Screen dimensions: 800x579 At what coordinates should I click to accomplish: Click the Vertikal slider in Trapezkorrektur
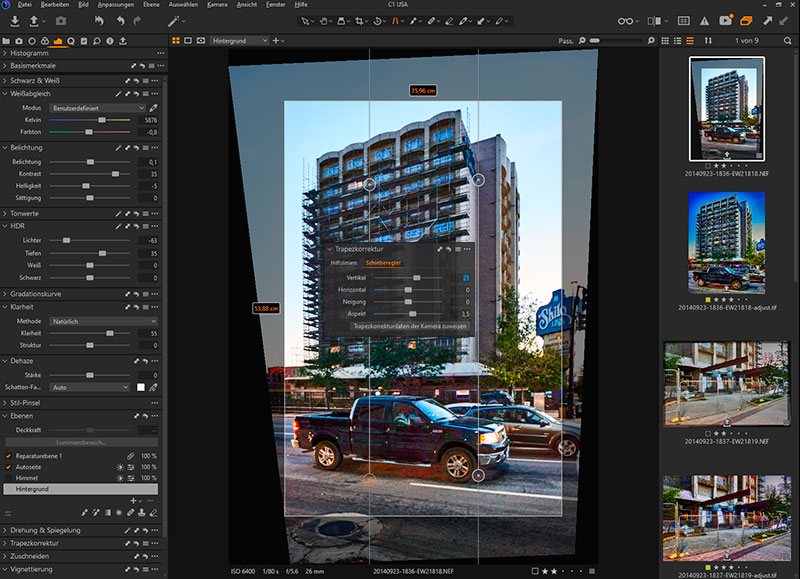coord(417,278)
